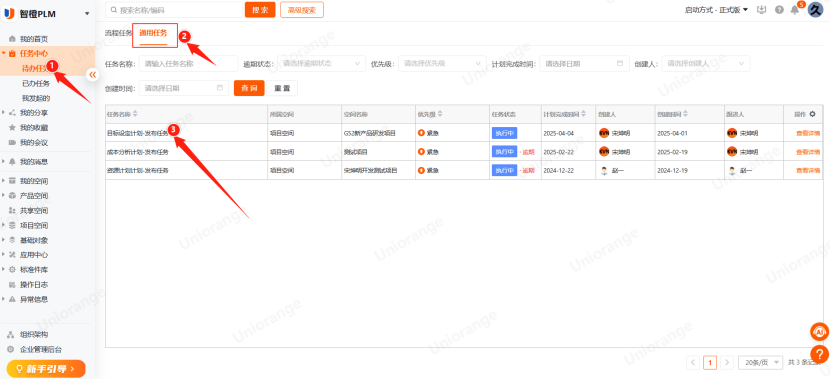Click 我的会议 camera icon in sidebar
The width and height of the screenshot is (830, 379).
(x=12, y=142)
